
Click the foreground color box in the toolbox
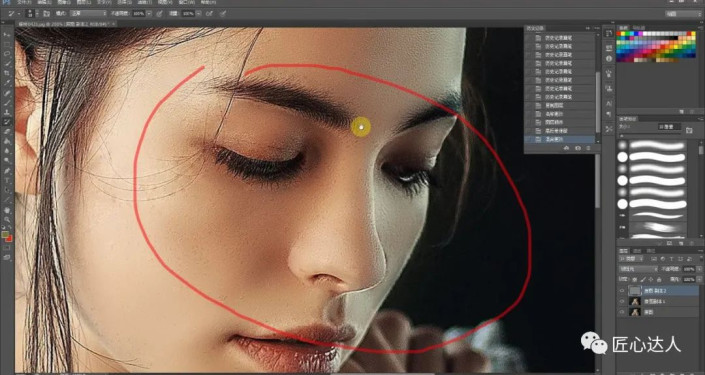[5, 234]
